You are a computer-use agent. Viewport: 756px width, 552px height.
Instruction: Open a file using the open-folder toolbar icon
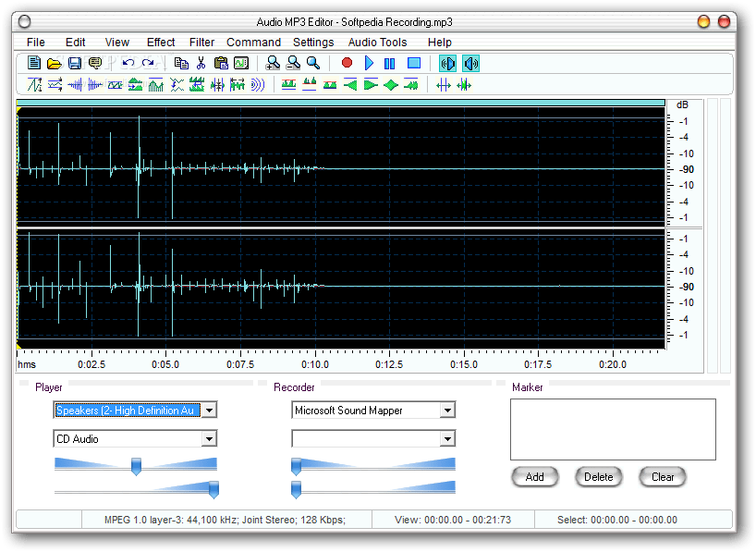pyautogui.click(x=54, y=63)
